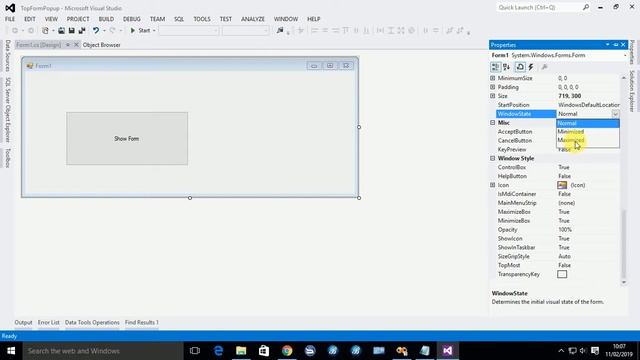This screenshot has width=640, height=360.
Task: Select the TopMost property row
Action: point(555,265)
